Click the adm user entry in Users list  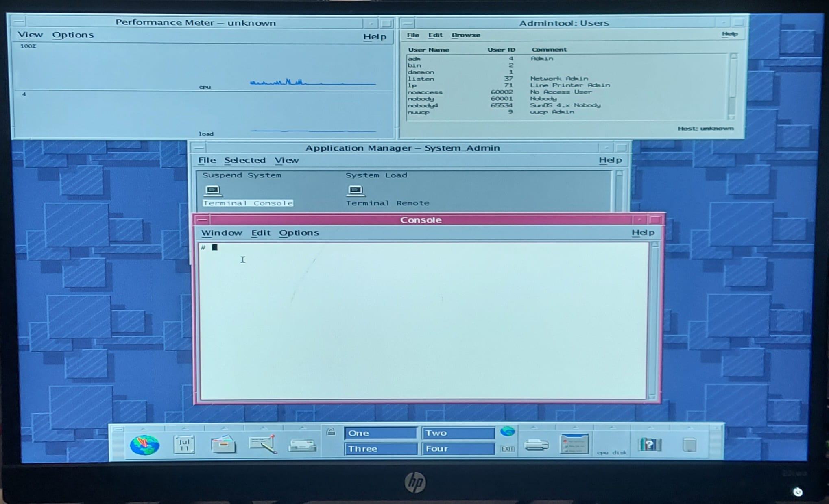pyautogui.click(x=415, y=57)
